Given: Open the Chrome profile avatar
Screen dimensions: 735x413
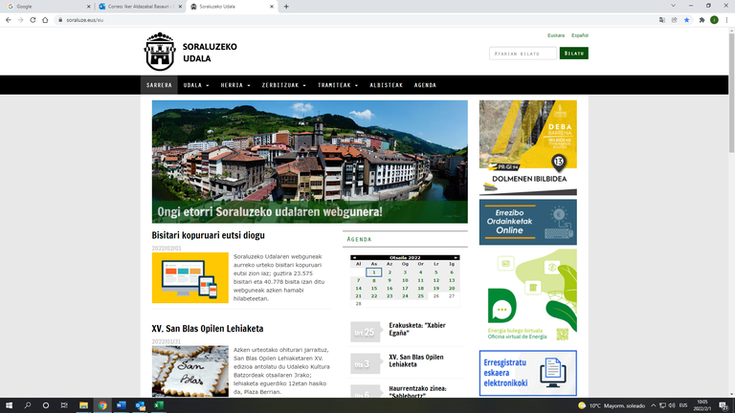Looking at the screenshot, I should point(714,20).
